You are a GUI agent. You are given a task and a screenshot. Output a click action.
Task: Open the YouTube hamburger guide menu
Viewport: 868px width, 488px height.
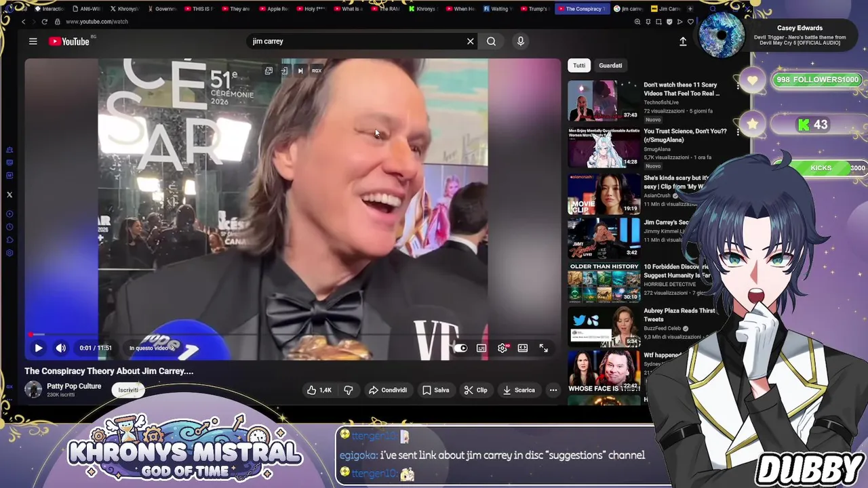[33, 41]
